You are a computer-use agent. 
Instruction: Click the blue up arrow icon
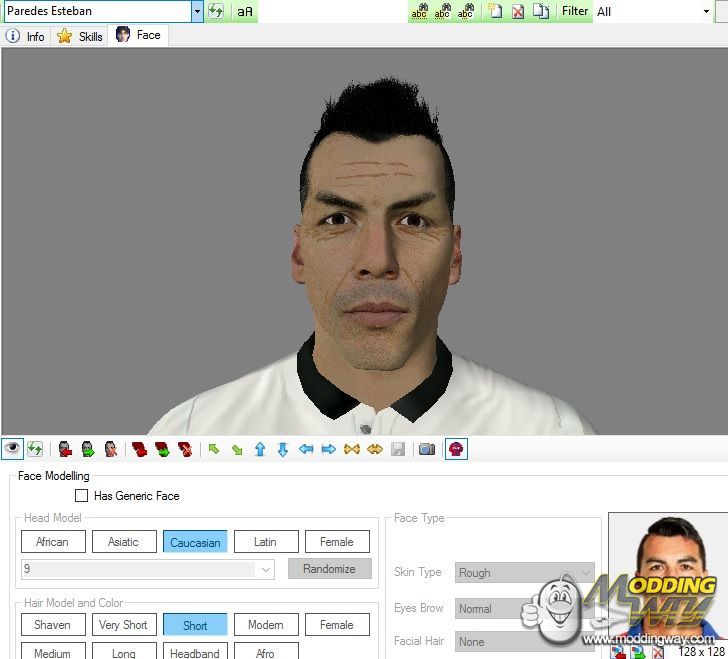260,449
